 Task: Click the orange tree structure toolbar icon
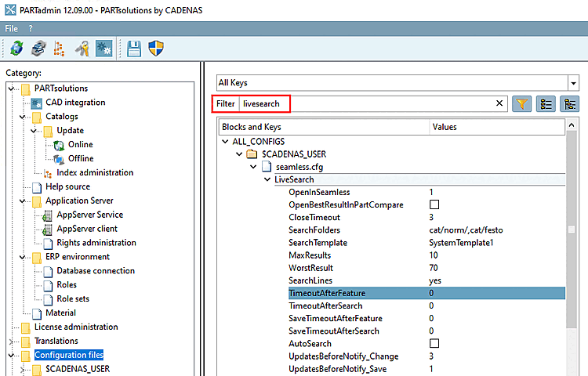pyautogui.click(x=59, y=49)
